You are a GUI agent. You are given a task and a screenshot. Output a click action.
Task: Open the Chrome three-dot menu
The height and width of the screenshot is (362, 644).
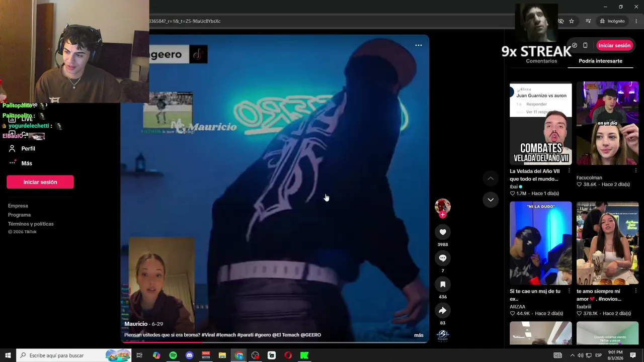click(636, 21)
